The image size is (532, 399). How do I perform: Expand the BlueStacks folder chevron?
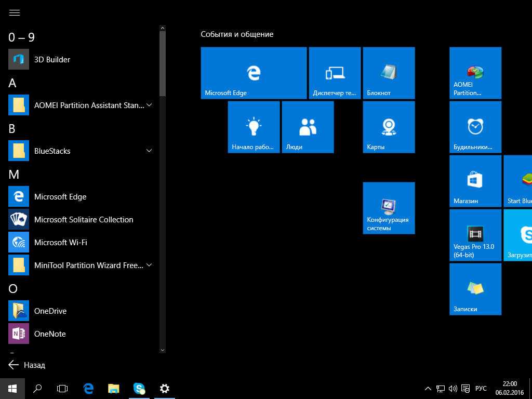[149, 151]
